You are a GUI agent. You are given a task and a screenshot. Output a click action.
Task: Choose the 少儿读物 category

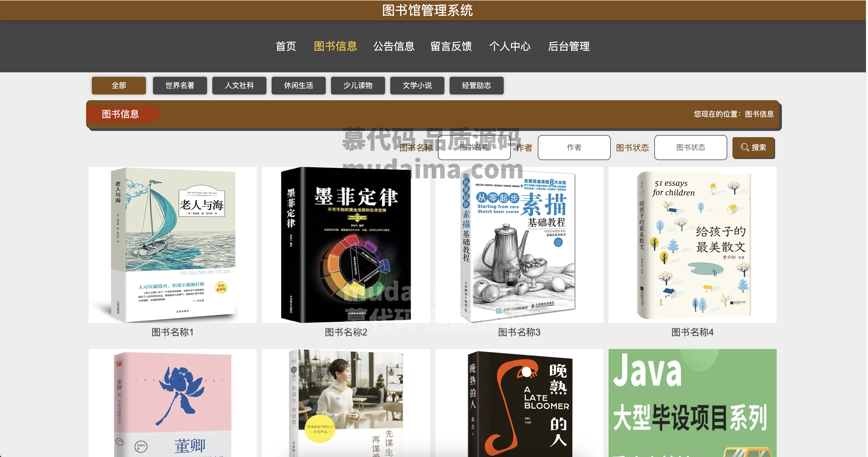[358, 86]
